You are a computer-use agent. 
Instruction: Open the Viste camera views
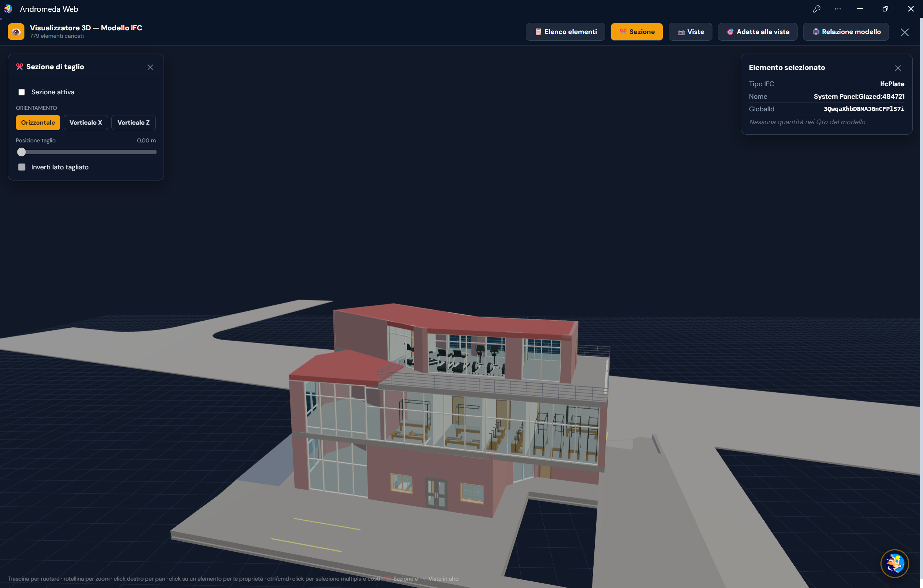tap(690, 32)
